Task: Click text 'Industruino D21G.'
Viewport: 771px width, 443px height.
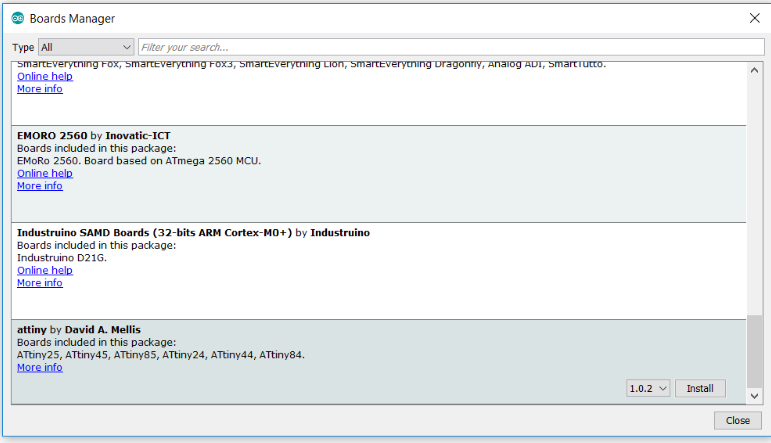Action: [x=62, y=258]
